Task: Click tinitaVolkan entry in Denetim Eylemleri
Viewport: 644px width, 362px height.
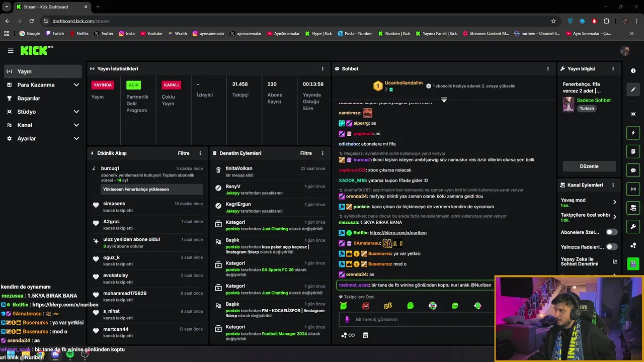Action: [x=270, y=171]
